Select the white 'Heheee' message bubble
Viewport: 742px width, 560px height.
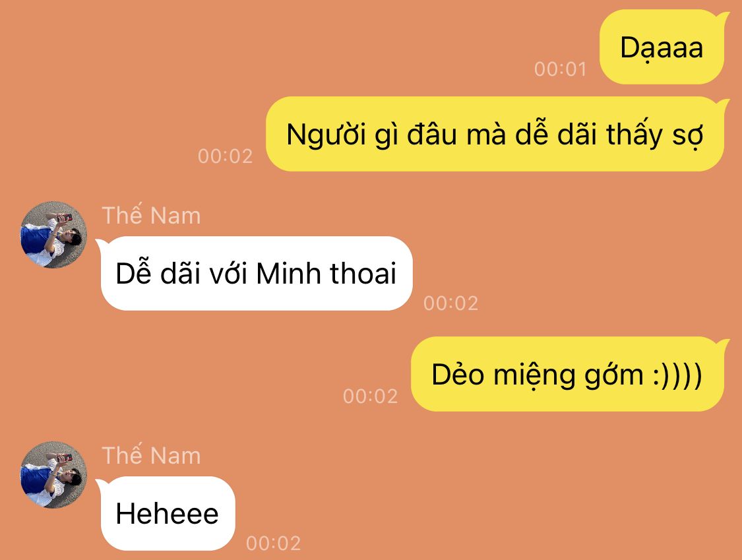[167, 513]
